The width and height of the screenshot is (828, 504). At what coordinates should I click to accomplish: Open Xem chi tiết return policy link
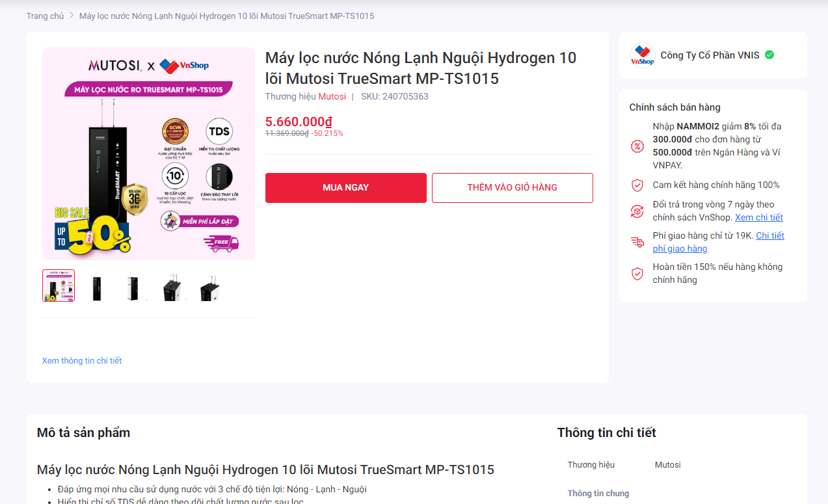coord(758,217)
